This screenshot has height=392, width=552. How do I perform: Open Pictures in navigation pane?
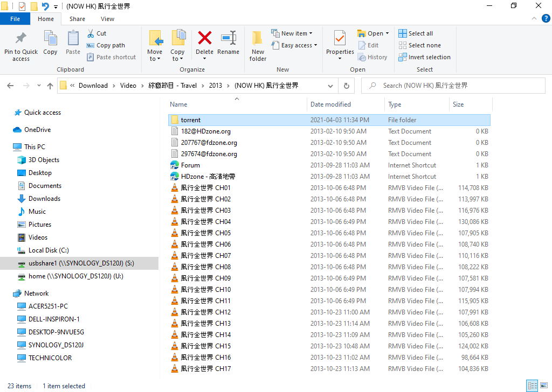tap(40, 225)
